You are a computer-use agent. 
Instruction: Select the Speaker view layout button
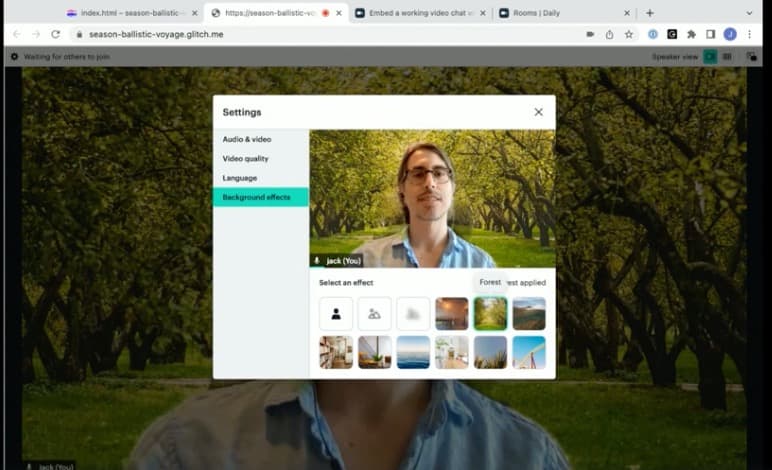point(710,57)
